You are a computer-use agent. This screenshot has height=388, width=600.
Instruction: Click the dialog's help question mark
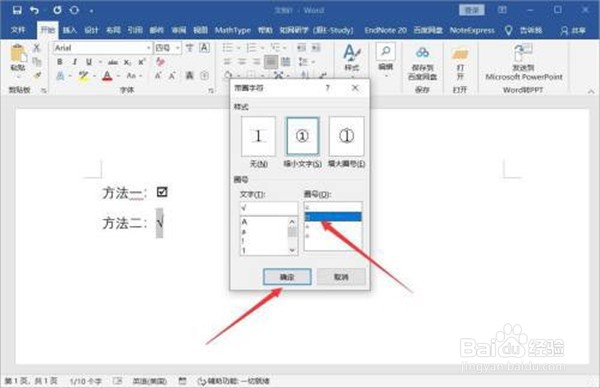(x=328, y=88)
